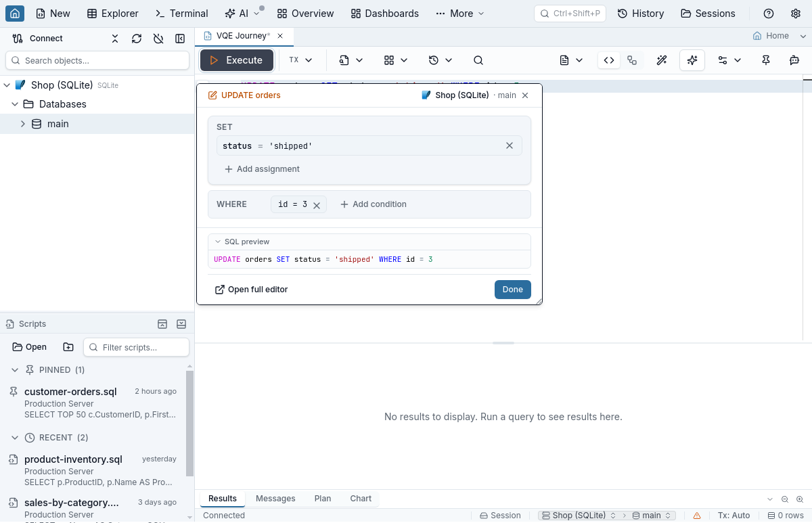
Task: Open the Dashboards page
Action: [384, 14]
